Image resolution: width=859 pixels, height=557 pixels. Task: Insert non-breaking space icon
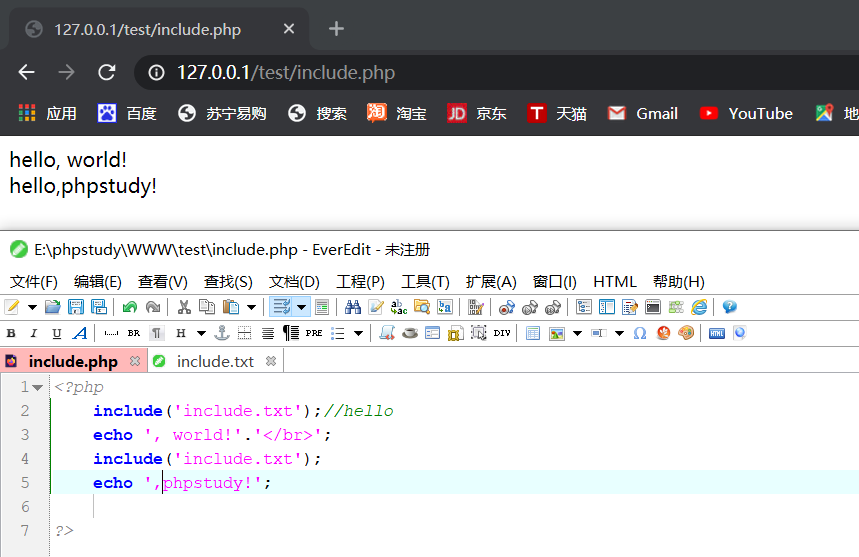tap(111, 333)
